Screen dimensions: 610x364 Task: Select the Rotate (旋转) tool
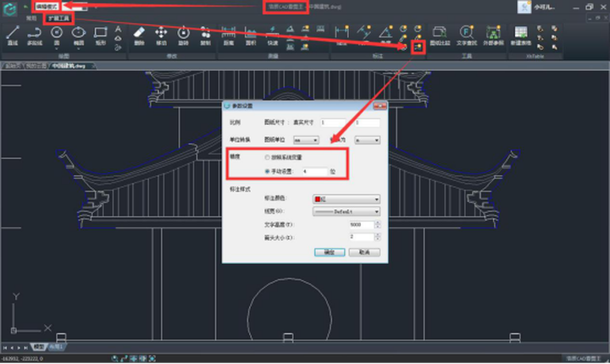183,36
